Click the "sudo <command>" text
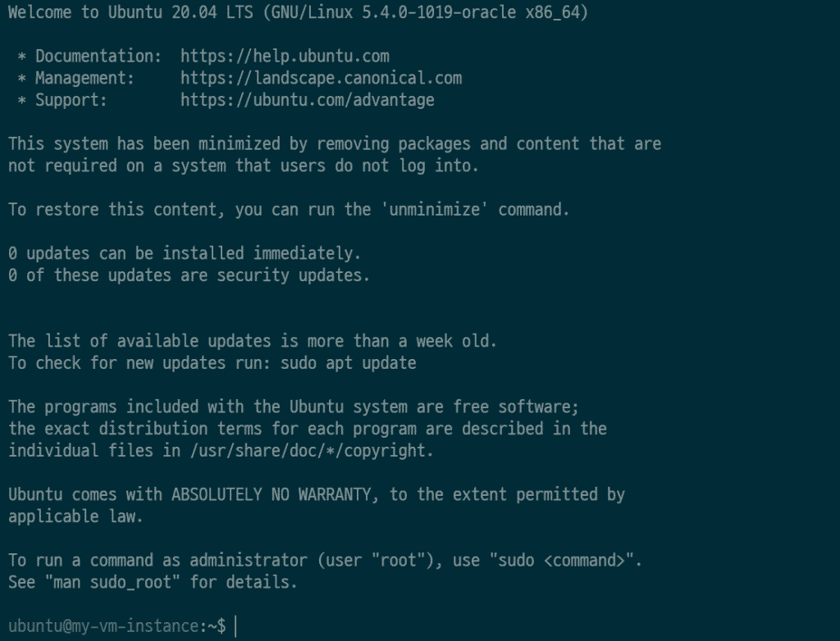The height and width of the screenshot is (641, 840). point(561,561)
